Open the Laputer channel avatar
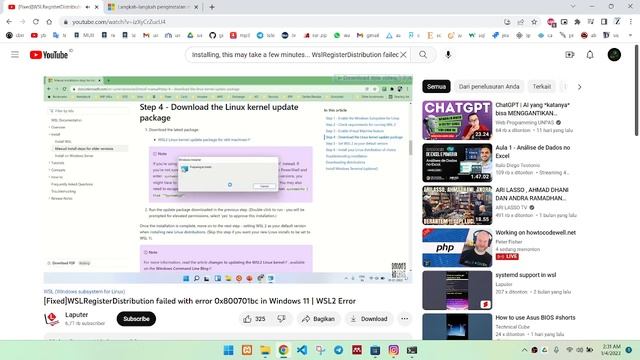Screen dimensions: 640x360 tap(52, 319)
